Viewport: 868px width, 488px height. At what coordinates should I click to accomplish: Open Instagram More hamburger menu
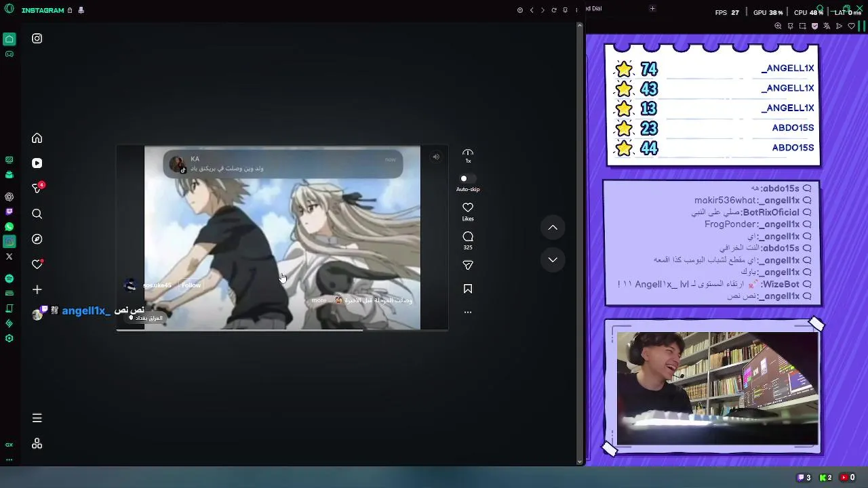(x=37, y=418)
